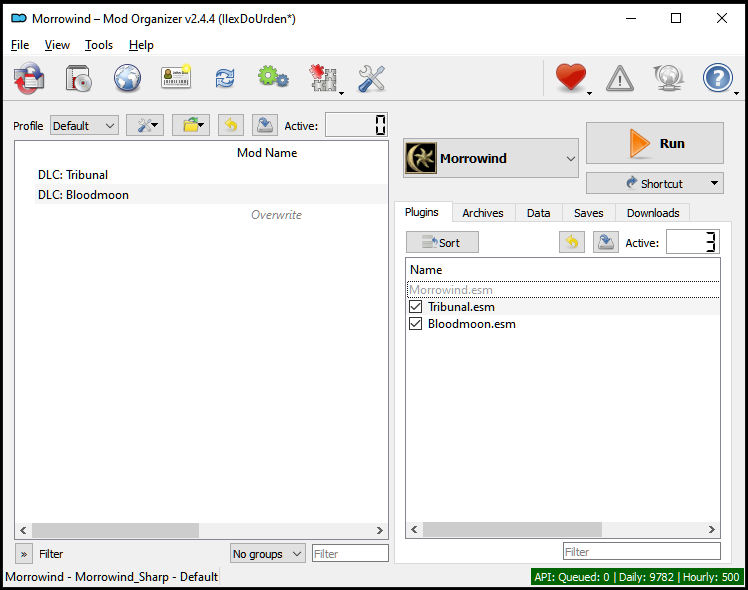This screenshot has height=590, width=748.
Task: Expand the Profile Default dropdown
Action: coord(84,126)
